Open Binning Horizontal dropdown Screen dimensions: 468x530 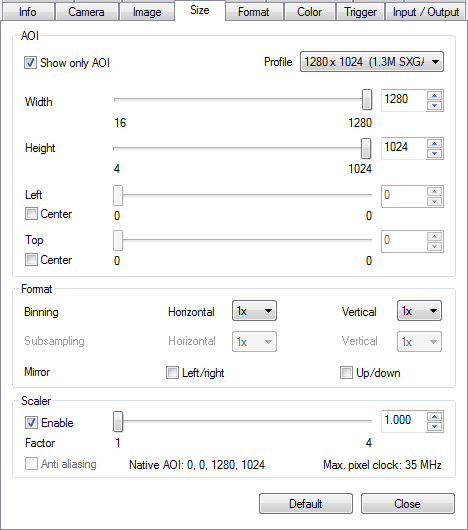pos(254,311)
